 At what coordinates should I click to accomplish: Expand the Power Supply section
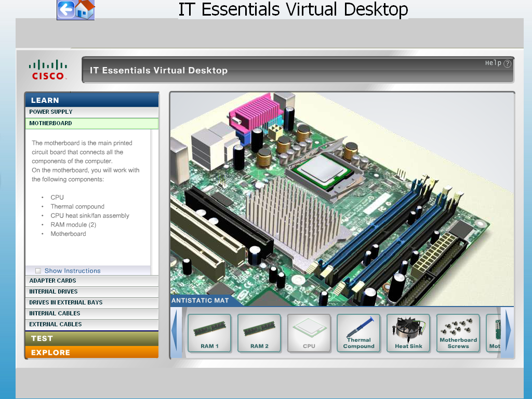(x=91, y=112)
